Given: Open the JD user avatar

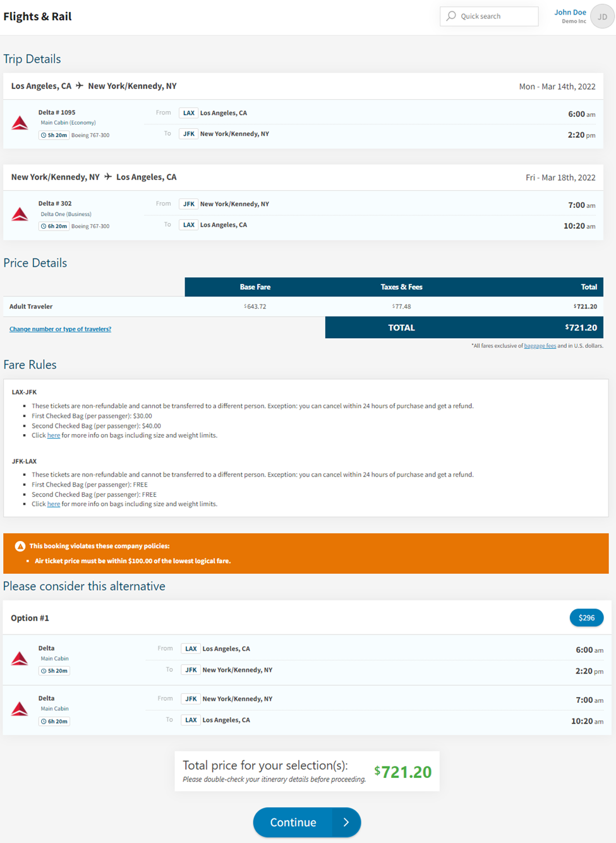Looking at the screenshot, I should [603, 16].
